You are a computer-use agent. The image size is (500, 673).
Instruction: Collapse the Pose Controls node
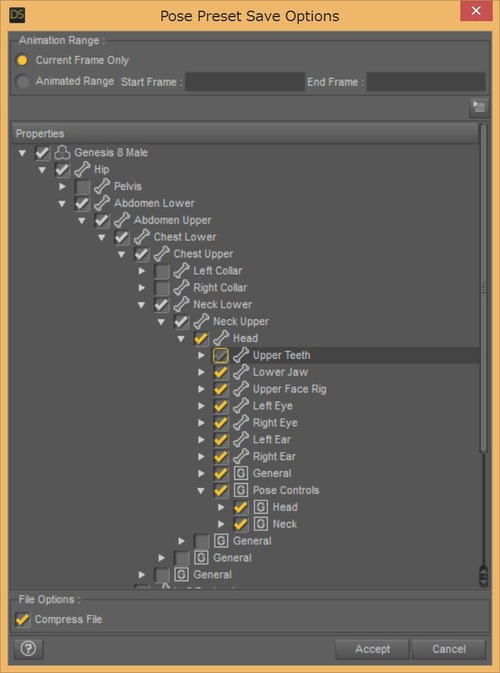201,491
